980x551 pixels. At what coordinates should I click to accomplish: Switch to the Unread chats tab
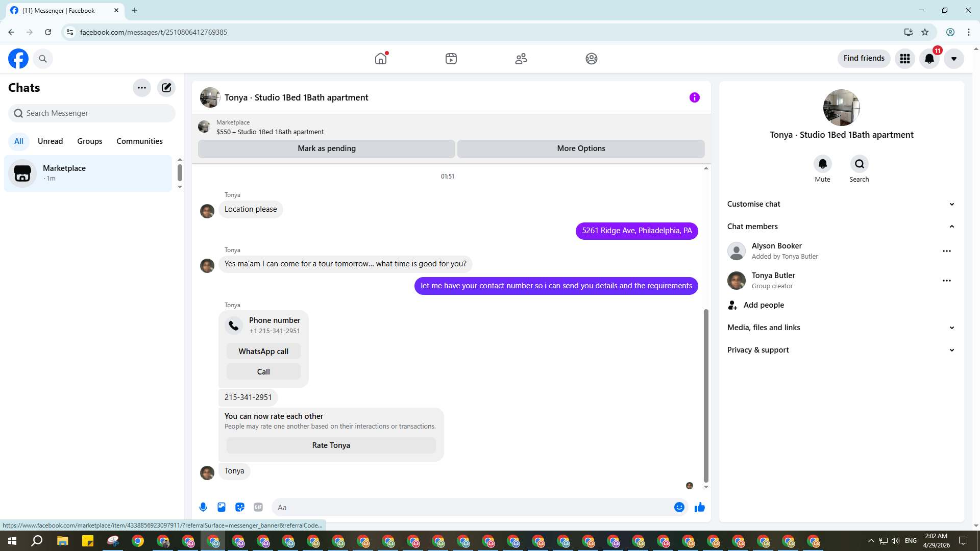[x=50, y=141]
